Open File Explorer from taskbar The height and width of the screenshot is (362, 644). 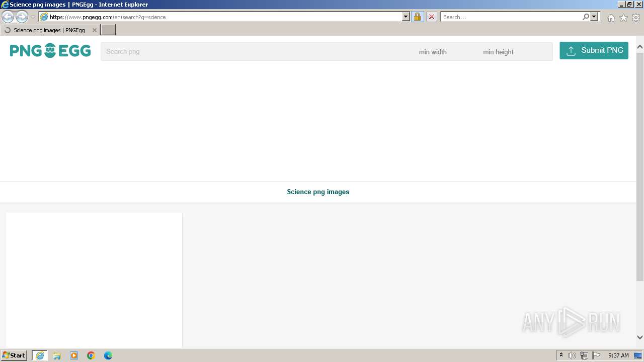(x=57, y=355)
